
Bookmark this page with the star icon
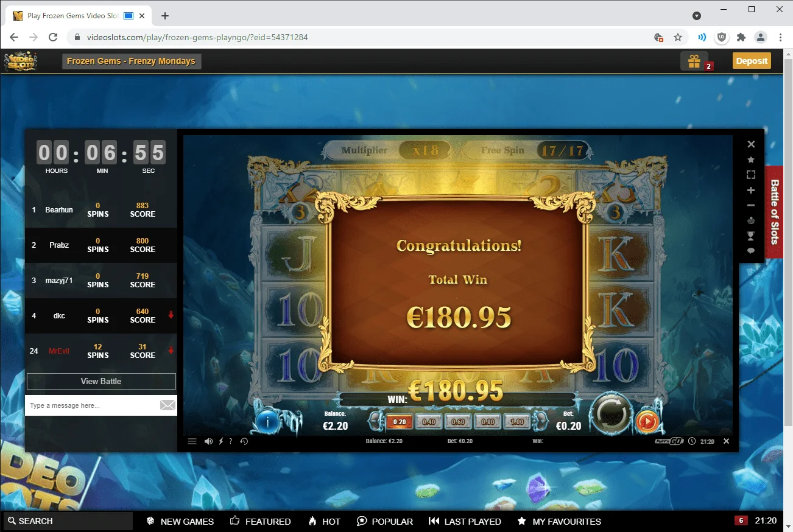pyautogui.click(x=678, y=37)
